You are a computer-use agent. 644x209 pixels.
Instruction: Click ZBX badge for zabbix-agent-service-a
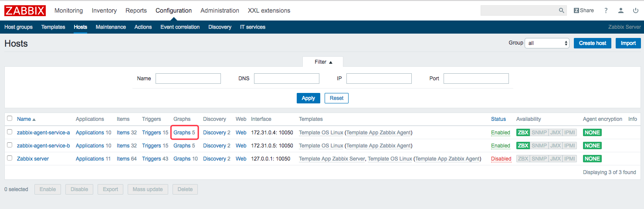[x=523, y=133]
